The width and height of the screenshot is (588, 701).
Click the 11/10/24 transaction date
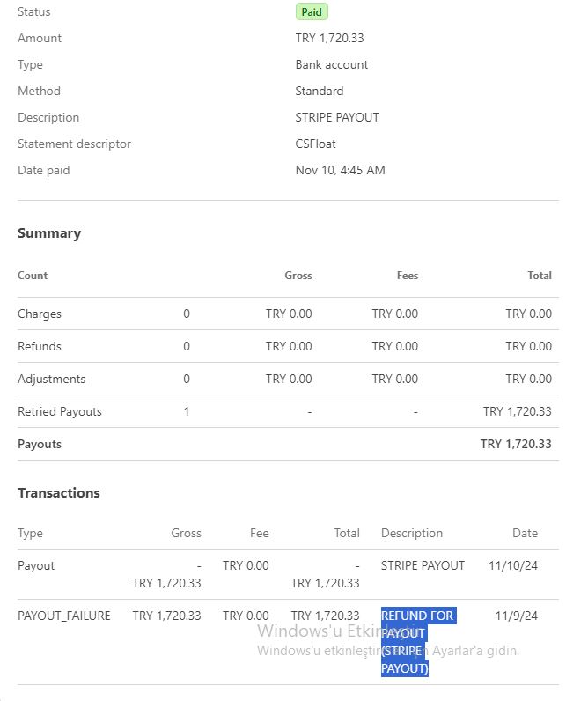tap(512, 565)
